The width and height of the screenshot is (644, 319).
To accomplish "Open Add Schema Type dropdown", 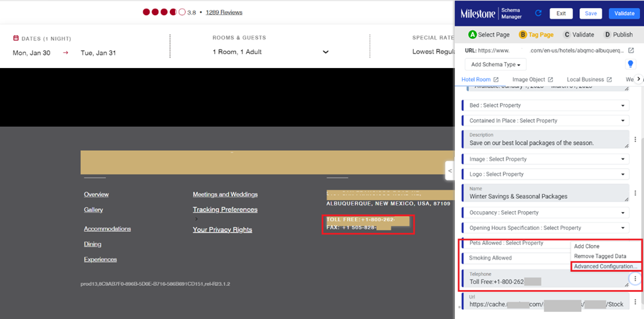I will click(x=496, y=64).
